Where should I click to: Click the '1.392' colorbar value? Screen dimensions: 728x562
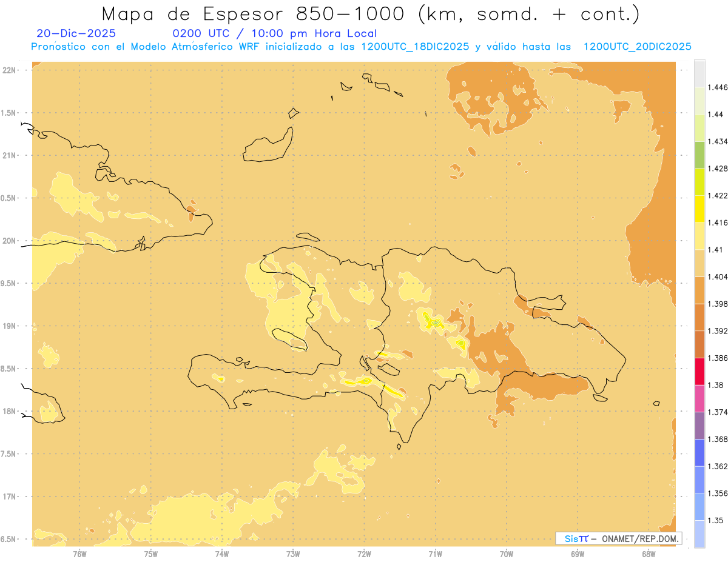718,331
